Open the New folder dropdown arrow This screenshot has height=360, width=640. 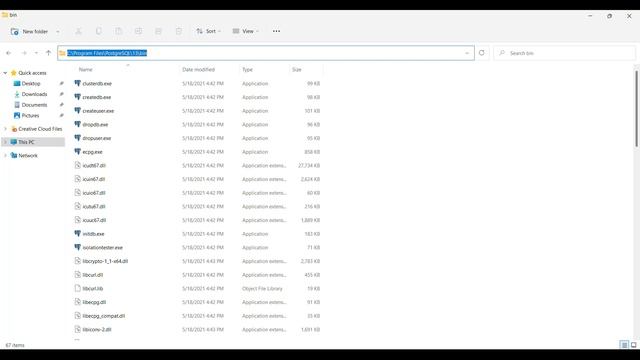click(x=58, y=31)
